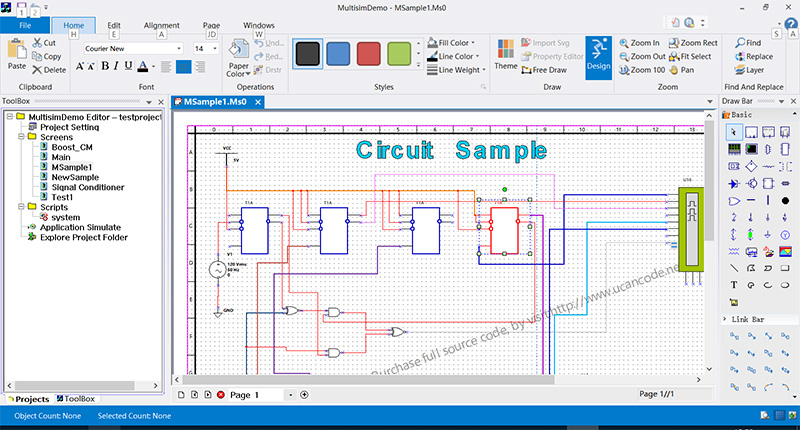The image size is (800, 430).
Task: Apply the blue style swatch
Action: point(338,54)
